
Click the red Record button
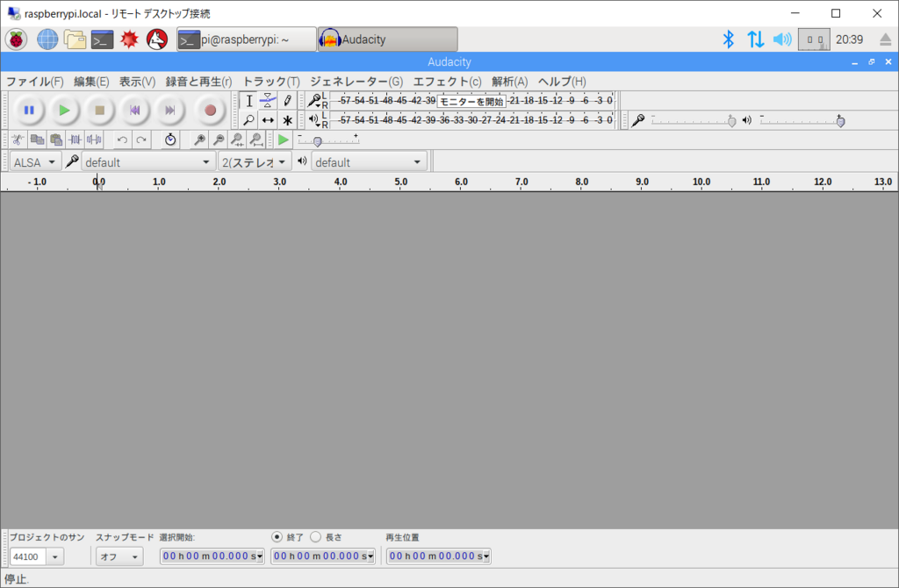tap(210, 110)
